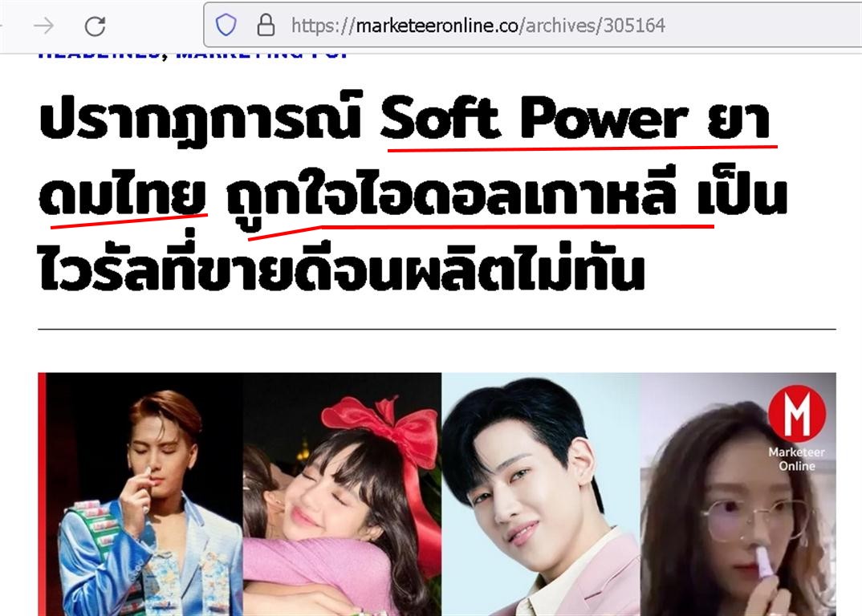Click the first headline word ปรากฏการณ์
The image size is (862, 616).
point(200,118)
